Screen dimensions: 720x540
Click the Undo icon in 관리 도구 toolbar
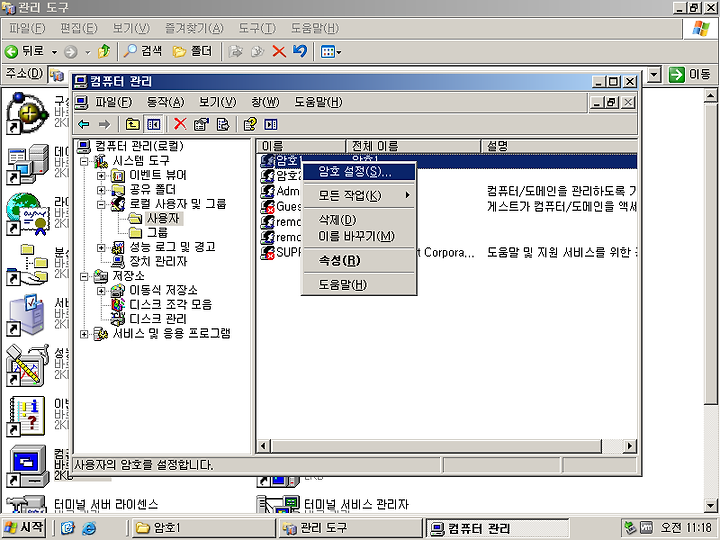click(300, 51)
